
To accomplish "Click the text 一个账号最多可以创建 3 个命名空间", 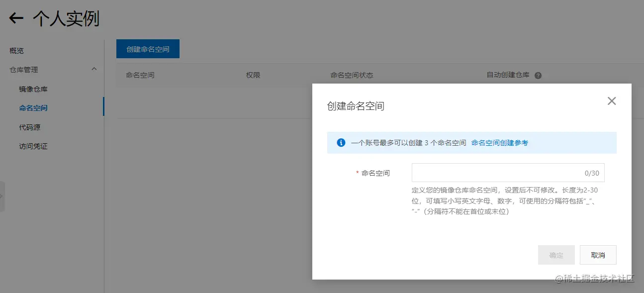I will point(408,143).
